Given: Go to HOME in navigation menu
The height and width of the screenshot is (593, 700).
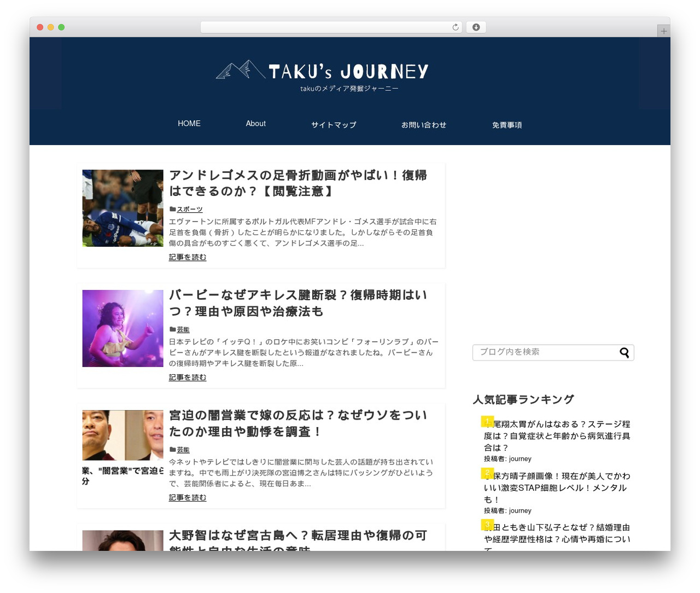Looking at the screenshot, I should [189, 124].
